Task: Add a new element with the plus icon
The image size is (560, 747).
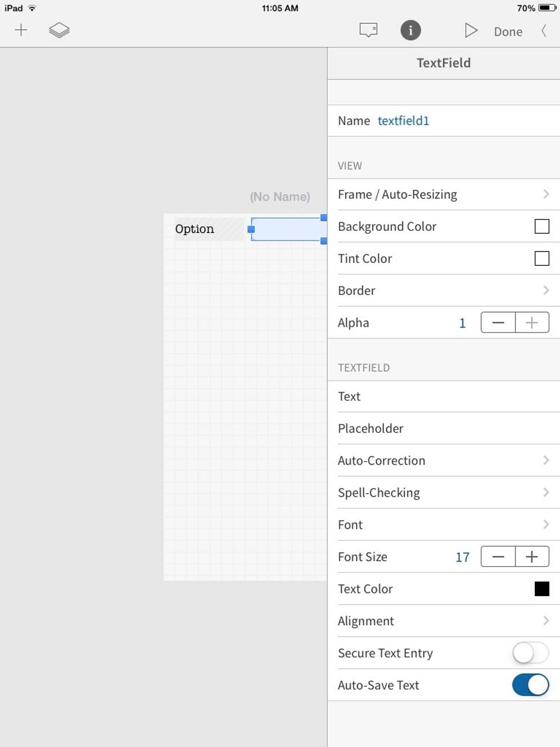Action: 21,30
